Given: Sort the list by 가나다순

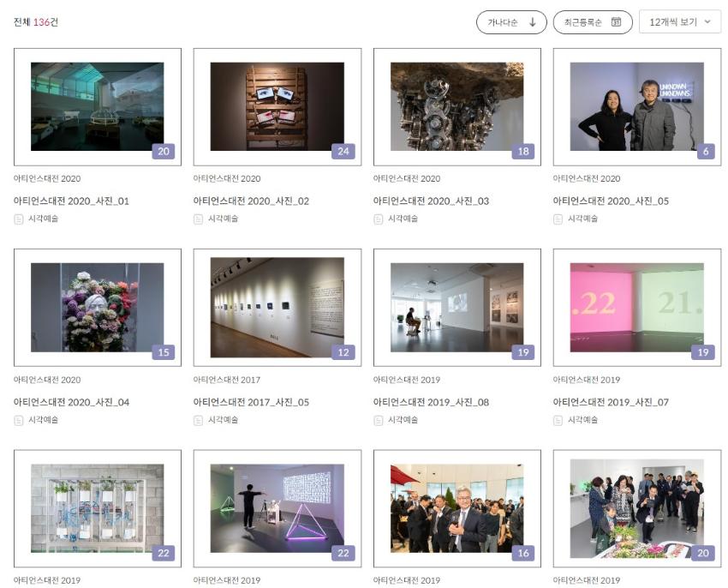Looking at the screenshot, I should (x=504, y=22).
